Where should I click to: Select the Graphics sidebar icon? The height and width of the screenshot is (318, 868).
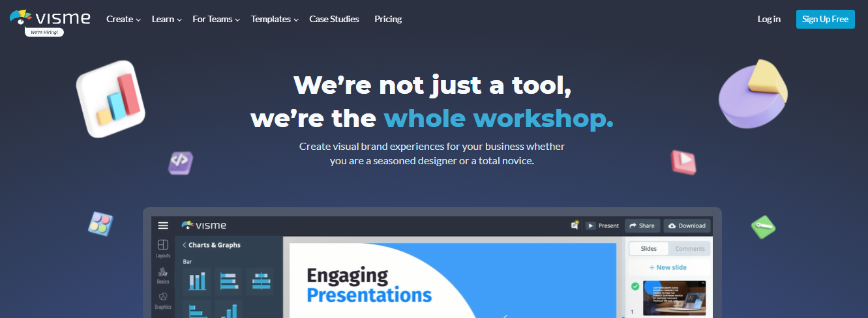click(163, 300)
